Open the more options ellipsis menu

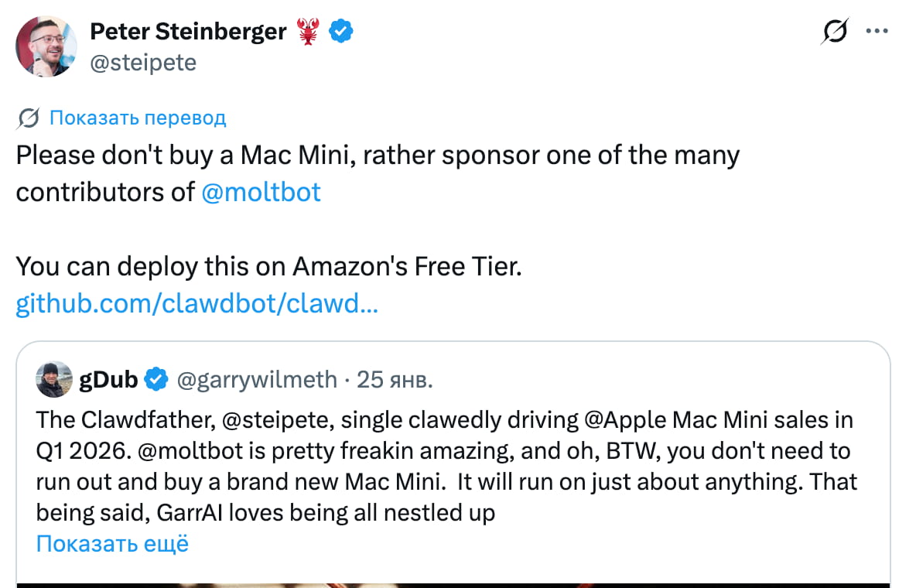pyautogui.click(x=877, y=31)
